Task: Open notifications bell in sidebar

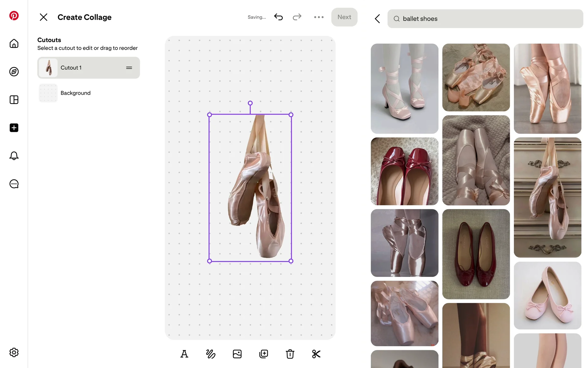Action: tap(14, 156)
